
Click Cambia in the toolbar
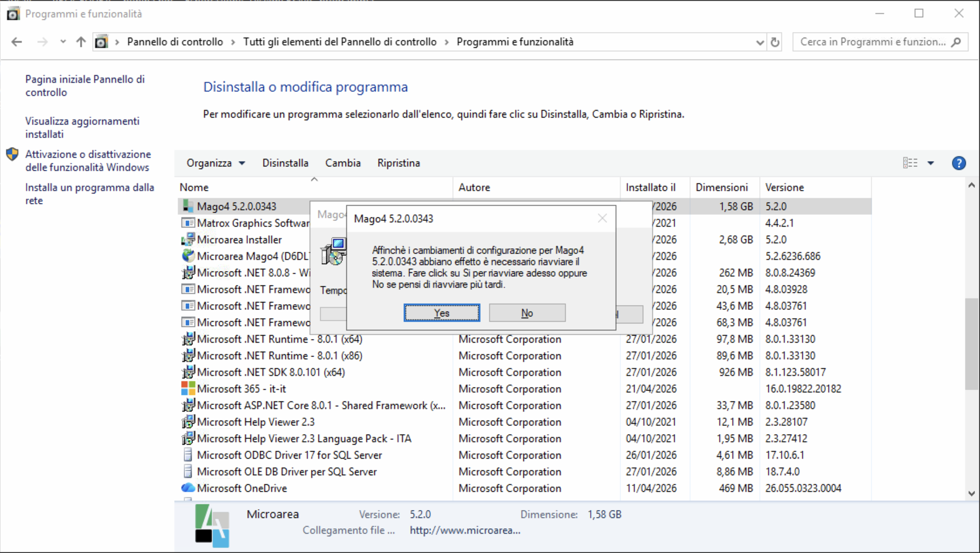pos(343,163)
